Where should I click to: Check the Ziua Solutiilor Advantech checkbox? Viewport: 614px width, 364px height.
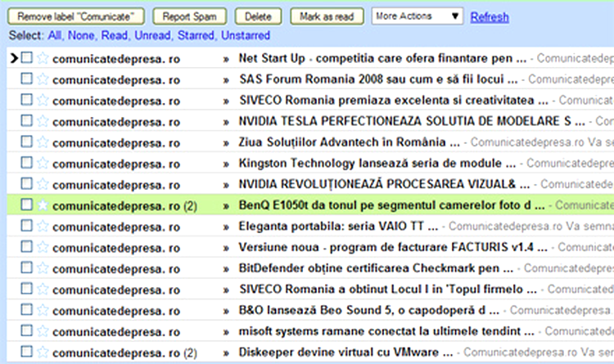[27, 142]
